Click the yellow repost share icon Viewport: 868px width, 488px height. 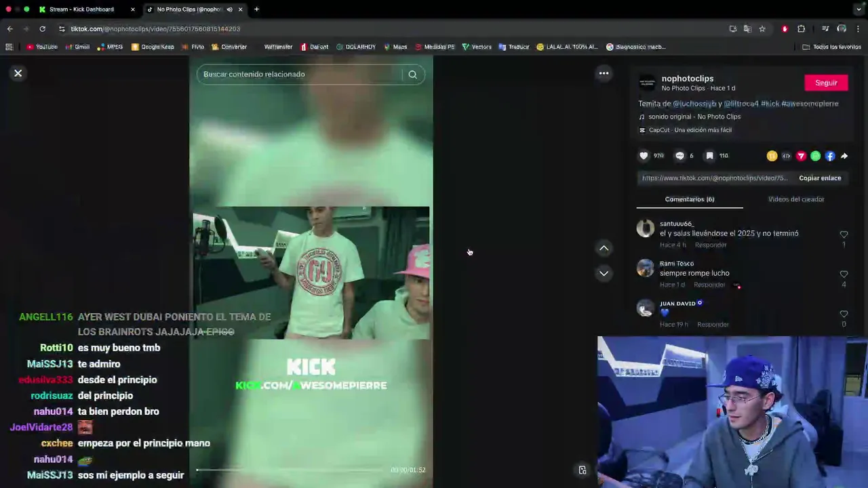(772, 156)
